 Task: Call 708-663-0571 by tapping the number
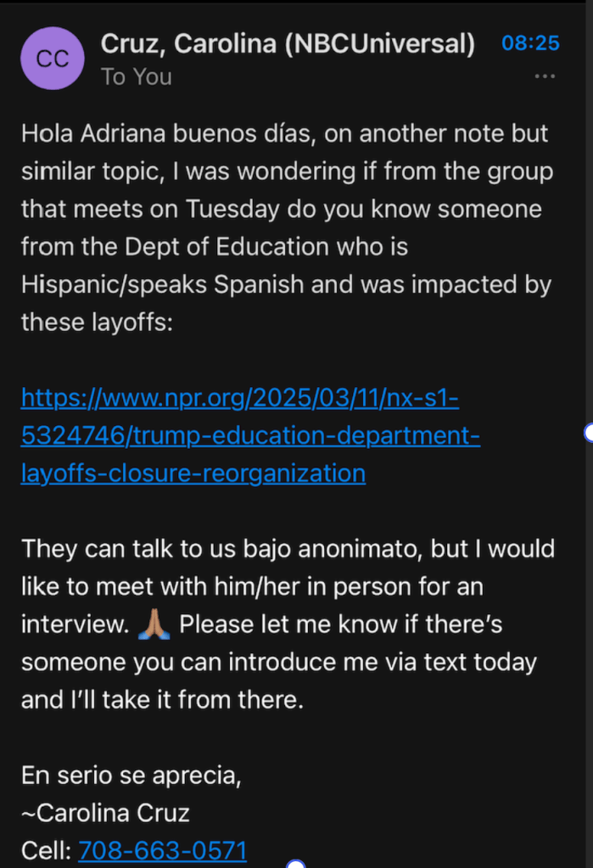coord(162,849)
